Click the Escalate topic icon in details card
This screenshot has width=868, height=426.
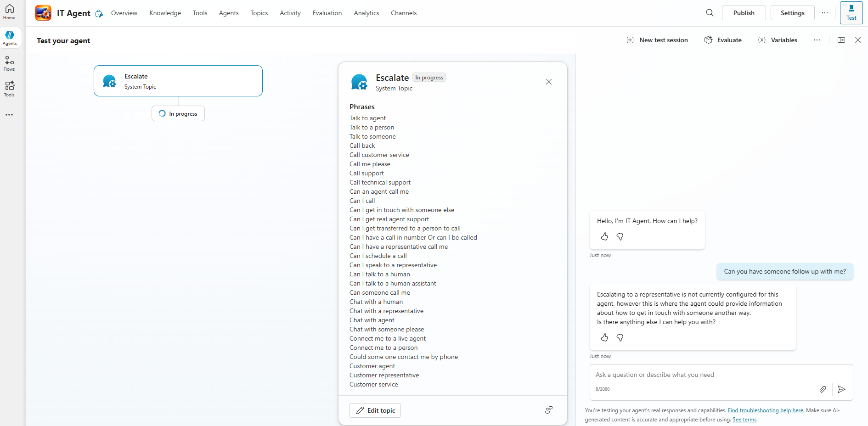(359, 82)
